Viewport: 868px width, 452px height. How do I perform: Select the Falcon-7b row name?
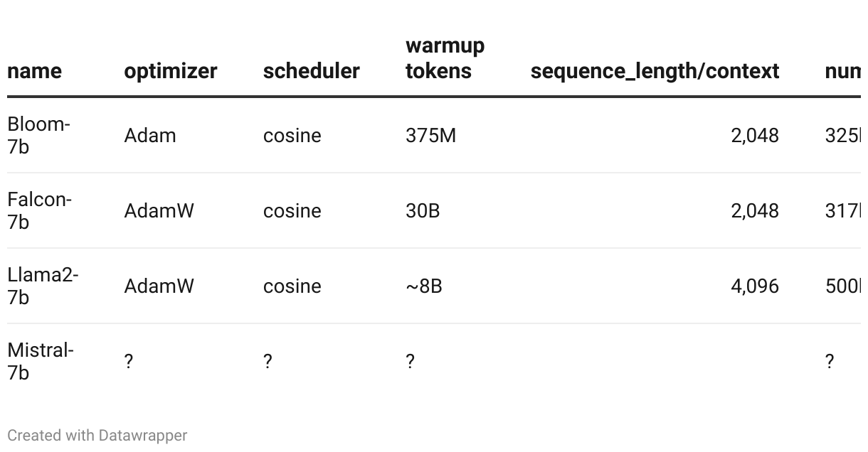point(39,210)
